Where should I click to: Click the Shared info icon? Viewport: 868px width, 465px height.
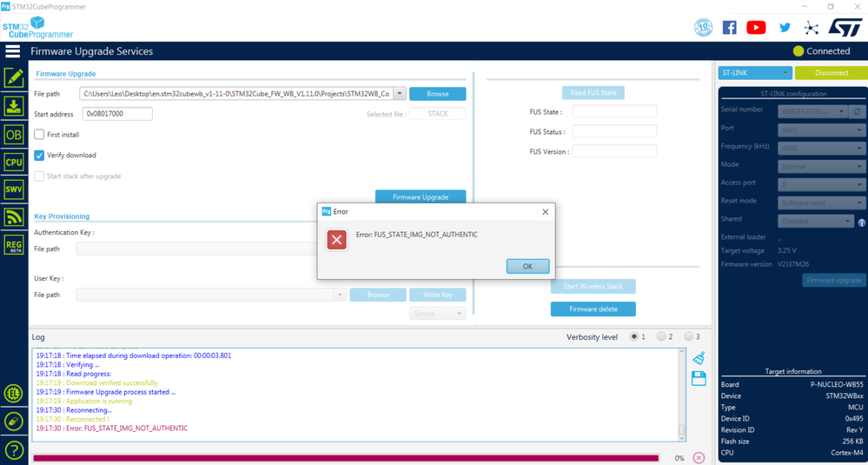point(861,223)
